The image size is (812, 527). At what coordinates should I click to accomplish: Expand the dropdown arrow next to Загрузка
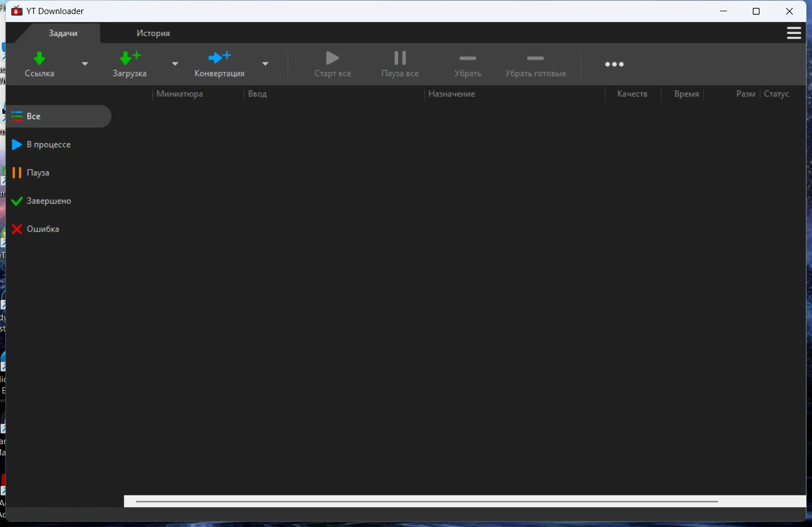coord(175,64)
